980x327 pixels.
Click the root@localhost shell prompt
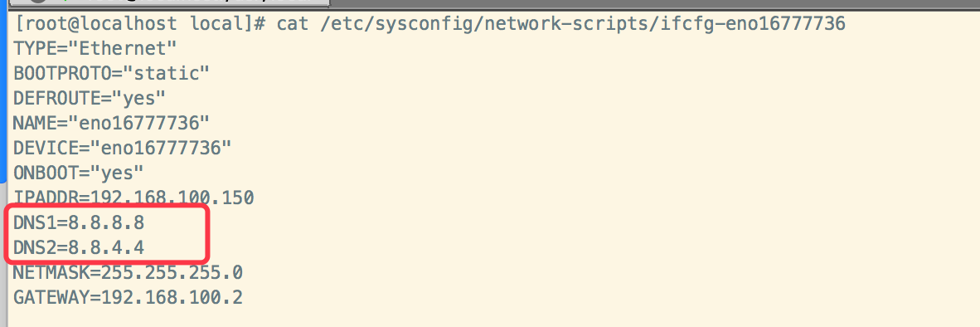click(x=140, y=24)
